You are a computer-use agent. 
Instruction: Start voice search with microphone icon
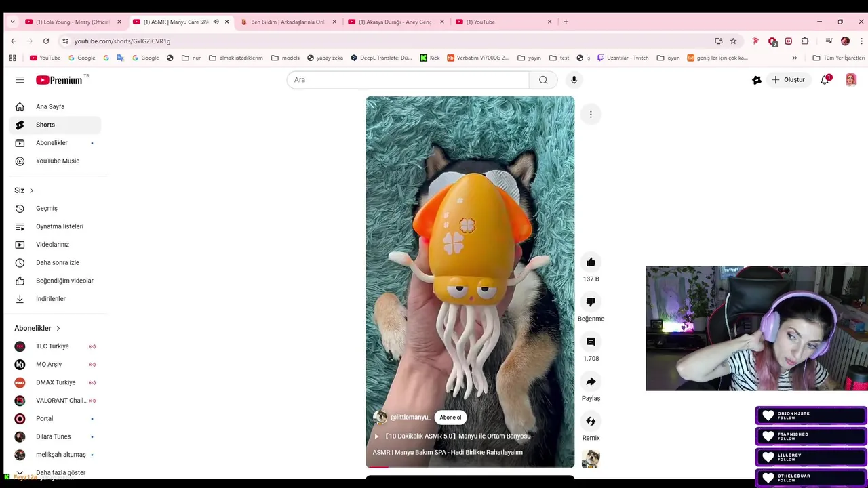pyautogui.click(x=574, y=80)
